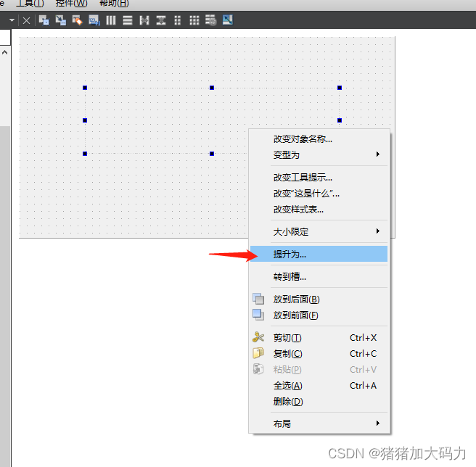The image size is (476, 467).
Task: Apply horizontal layout from toolbar
Action: (x=111, y=20)
